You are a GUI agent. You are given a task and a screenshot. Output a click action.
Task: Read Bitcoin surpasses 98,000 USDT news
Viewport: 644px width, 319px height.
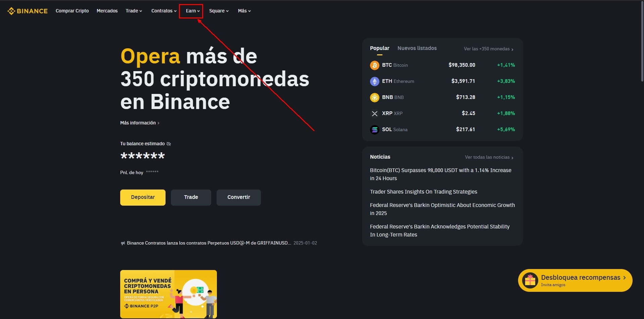(x=441, y=174)
